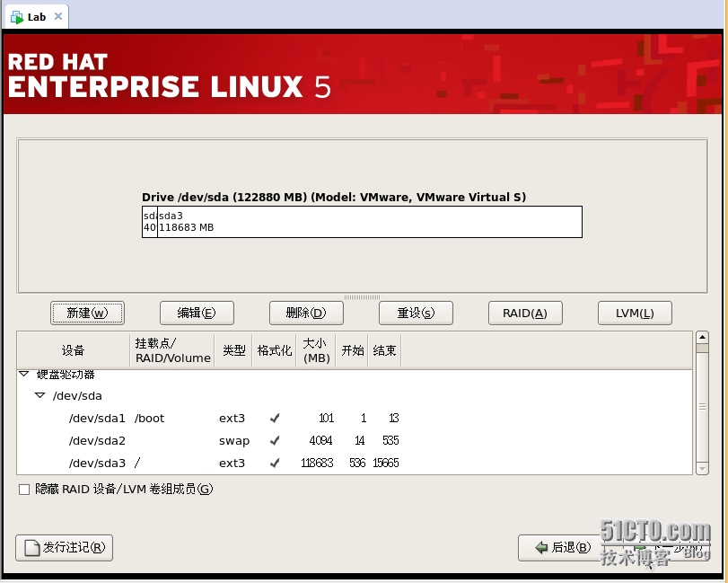The width and height of the screenshot is (728, 583).
Task: Click the 重设(S) button
Action: [x=416, y=314]
